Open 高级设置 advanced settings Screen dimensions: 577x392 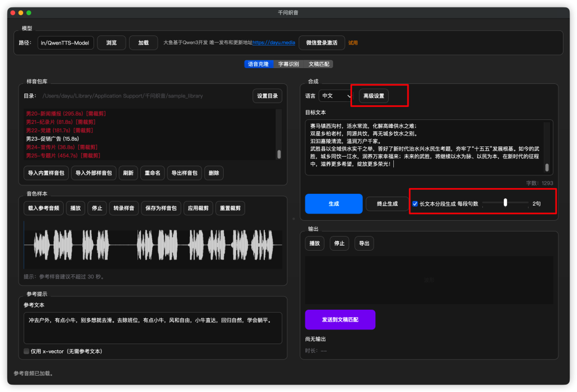[x=374, y=96]
